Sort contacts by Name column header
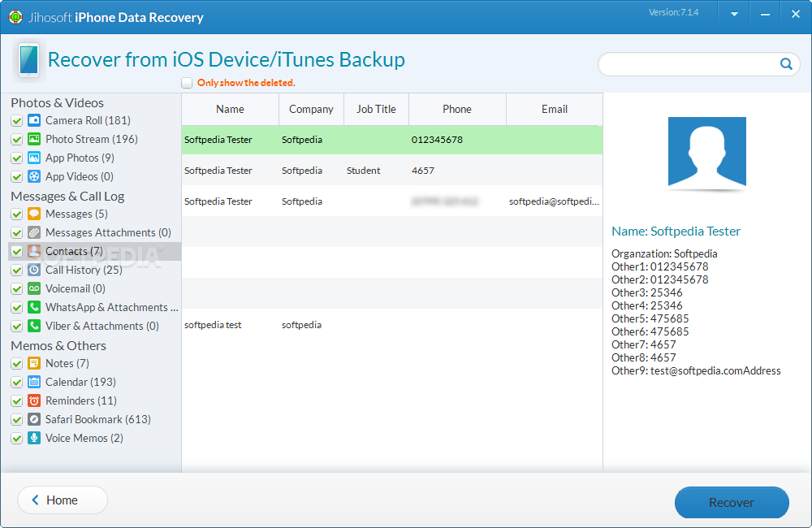The height and width of the screenshot is (528, 812). click(x=230, y=109)
